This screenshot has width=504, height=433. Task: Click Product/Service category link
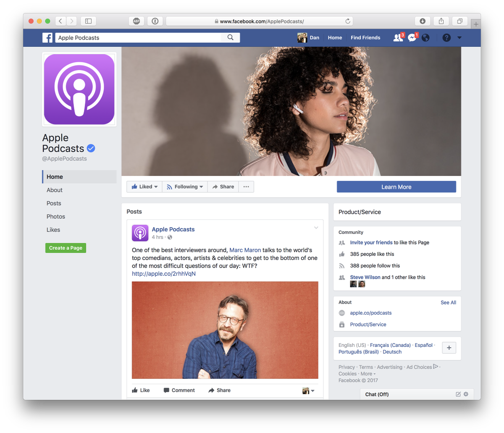click(x=368, y=324)
